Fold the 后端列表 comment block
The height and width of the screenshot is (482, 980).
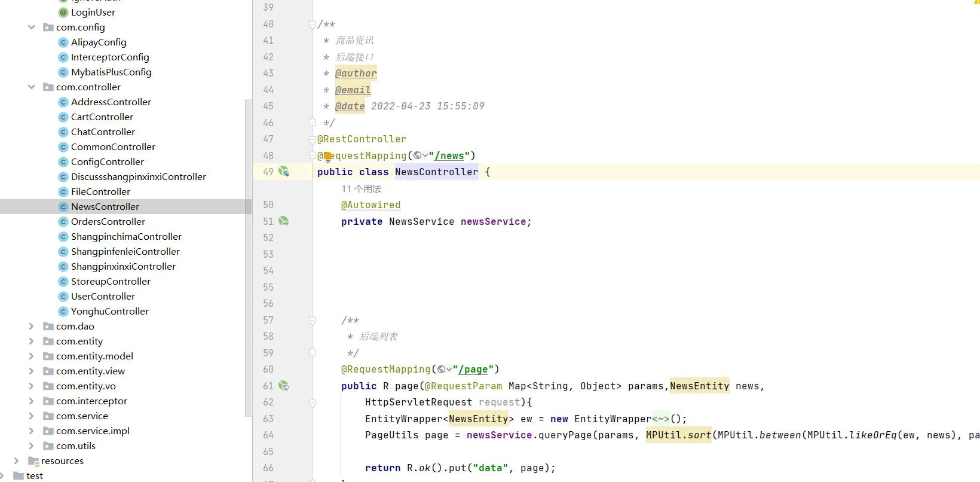[312, 321]
